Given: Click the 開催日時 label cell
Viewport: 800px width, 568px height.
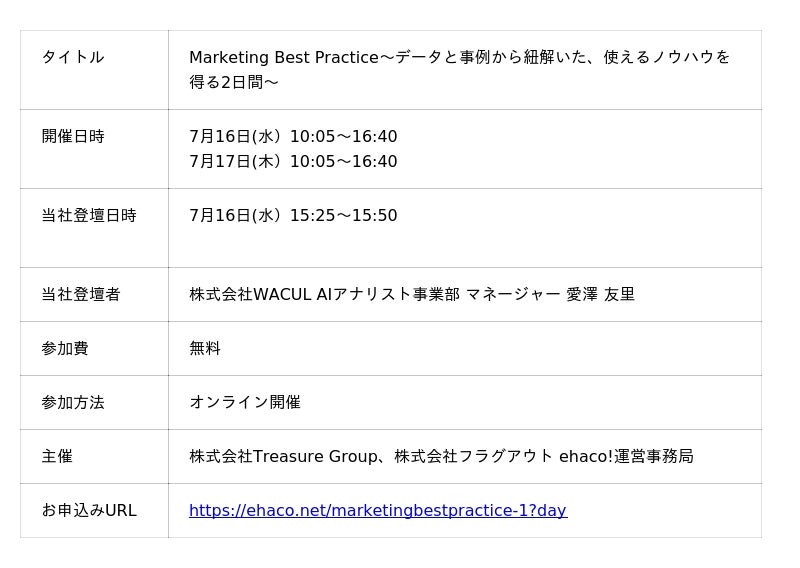Looking at the screenshot, I should tap(94, 149).
